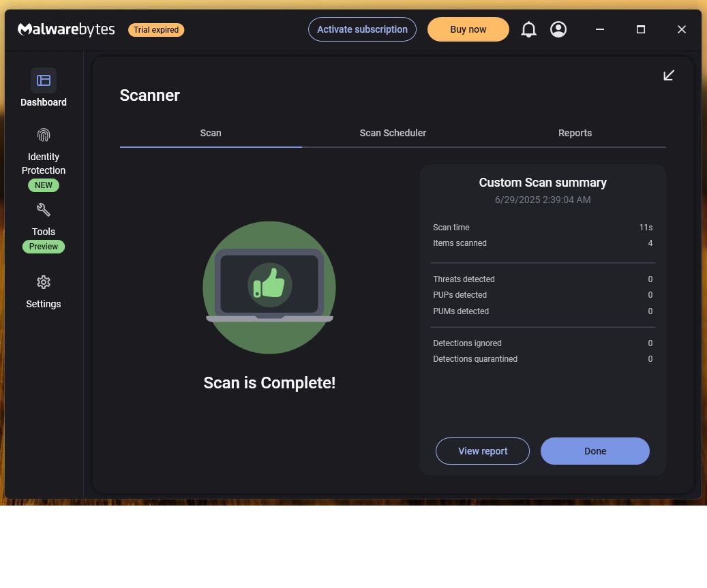
Task: Click the Malwarebytes logo
Action: pos(66,30)
